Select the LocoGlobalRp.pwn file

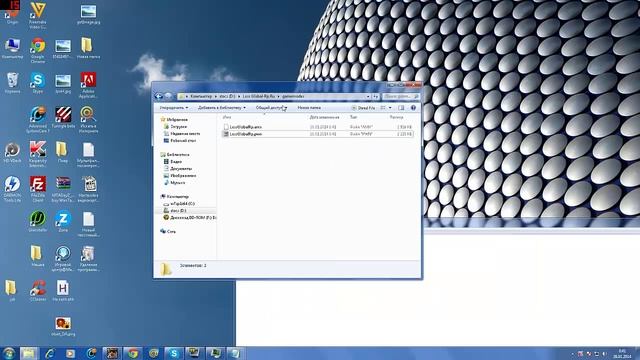click(318, 134)
